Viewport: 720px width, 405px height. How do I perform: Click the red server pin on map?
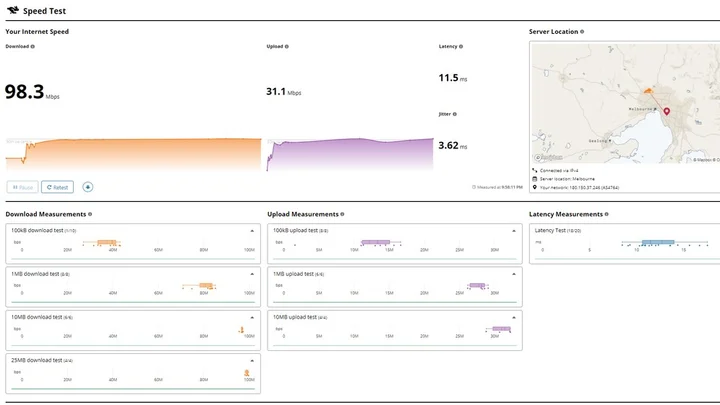point(667,111)
